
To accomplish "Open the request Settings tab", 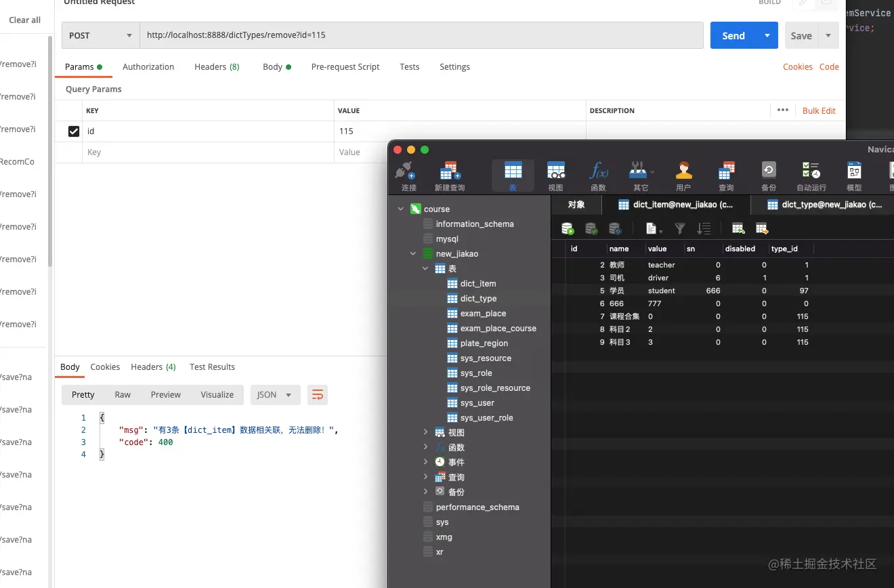I will (x=454, y=67).
